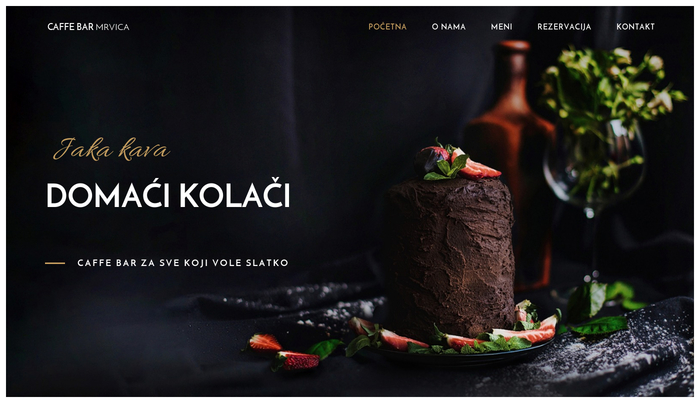Screen dimensions: 700x400
Task: Click the word MRVICA in the logo
Action: pos(112,27)
